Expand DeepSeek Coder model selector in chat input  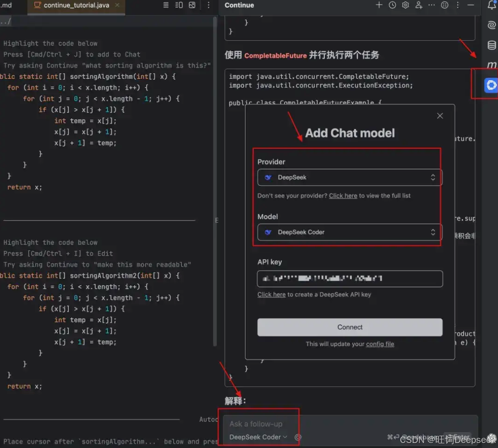point(258,437)
